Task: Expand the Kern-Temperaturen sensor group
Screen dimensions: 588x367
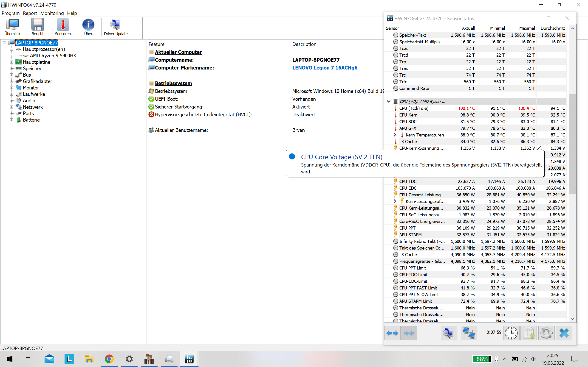Action: coord(395,135)
